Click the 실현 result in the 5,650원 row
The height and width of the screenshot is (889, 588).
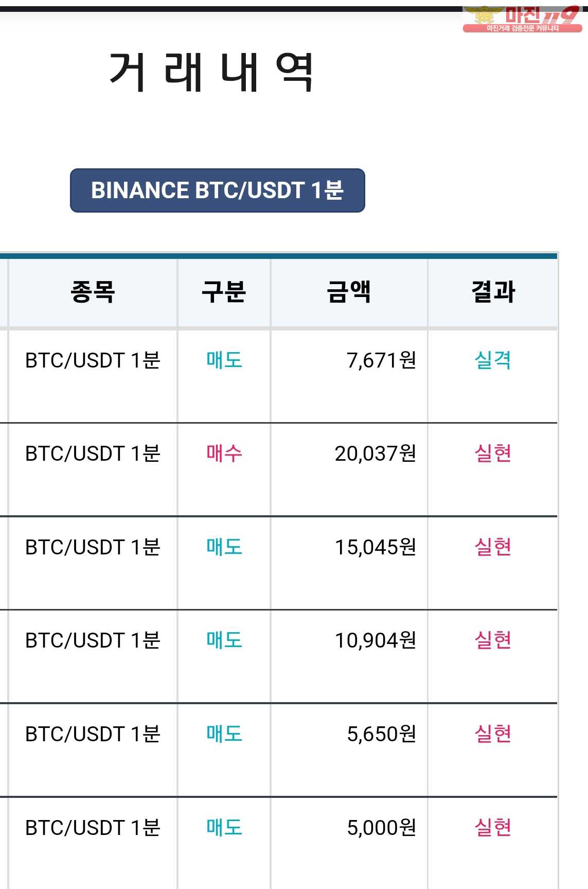click(493, 734)
